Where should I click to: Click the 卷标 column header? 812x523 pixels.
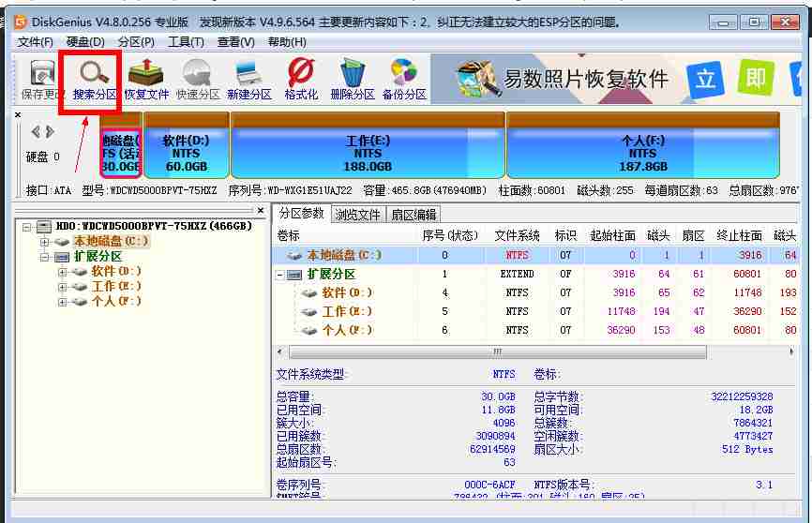coord(288,236)
